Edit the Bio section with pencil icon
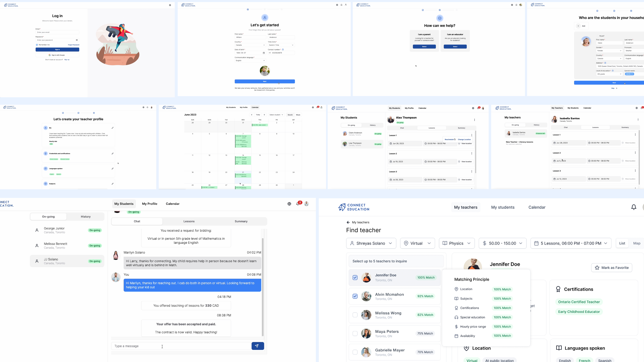Viewport: 644px width, 362px height. click(112, 128)
